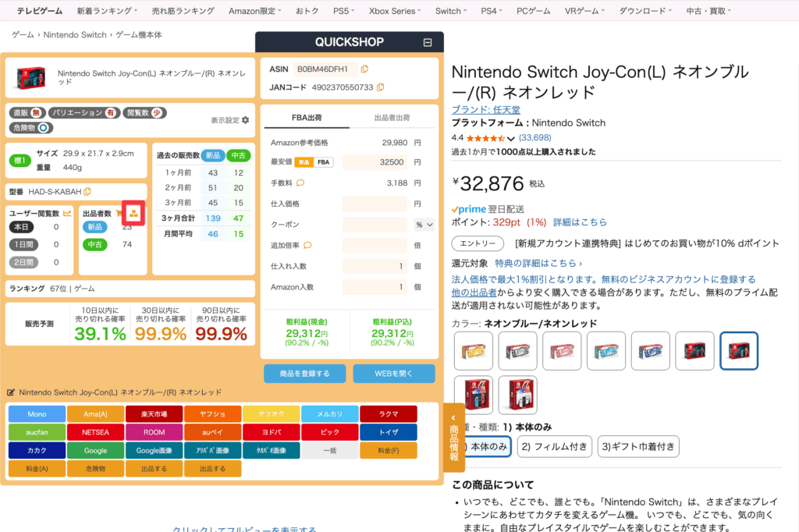Show the 追加倍率 comment bubble
Viewport: 799px width, 532px height.
click(x=307, y=245)
